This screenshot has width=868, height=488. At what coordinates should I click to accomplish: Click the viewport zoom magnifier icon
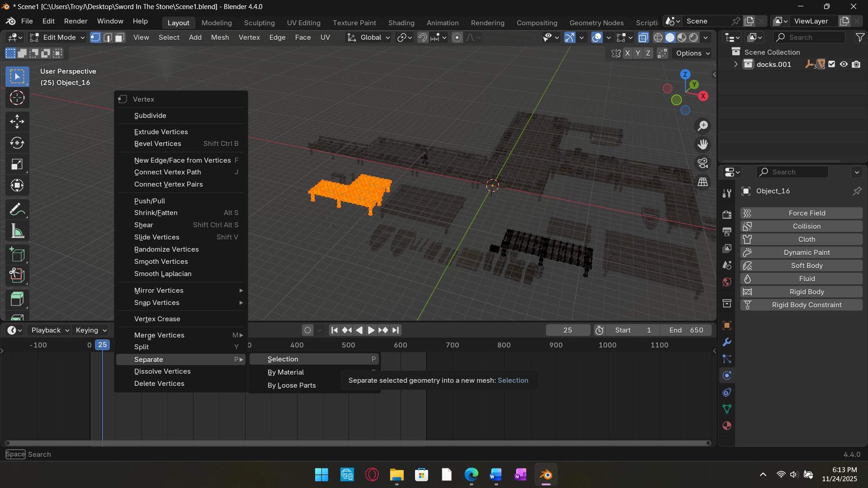point(703,126)
